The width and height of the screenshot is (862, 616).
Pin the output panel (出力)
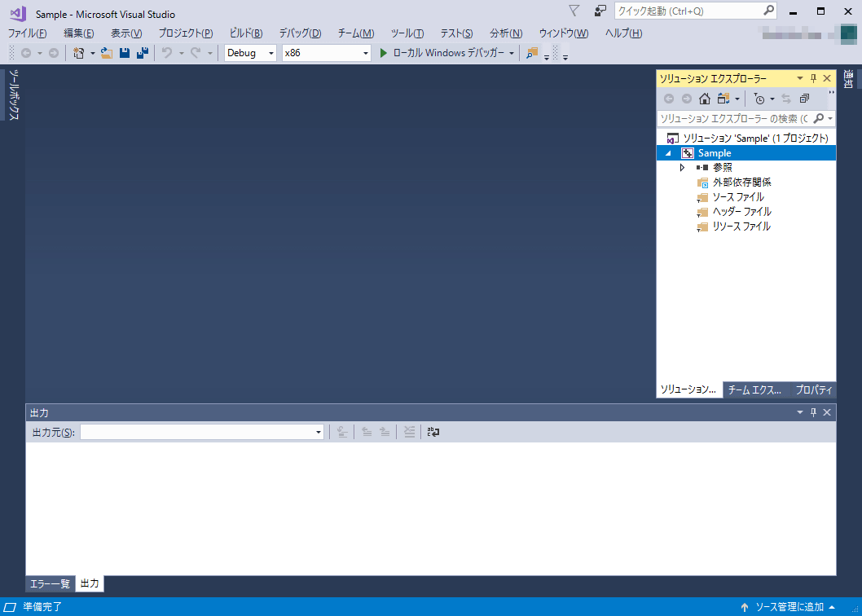tap(814, 412)
